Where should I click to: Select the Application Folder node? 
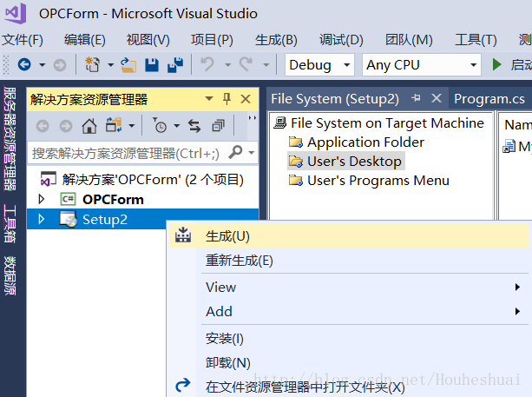click(x=356, y=142)
